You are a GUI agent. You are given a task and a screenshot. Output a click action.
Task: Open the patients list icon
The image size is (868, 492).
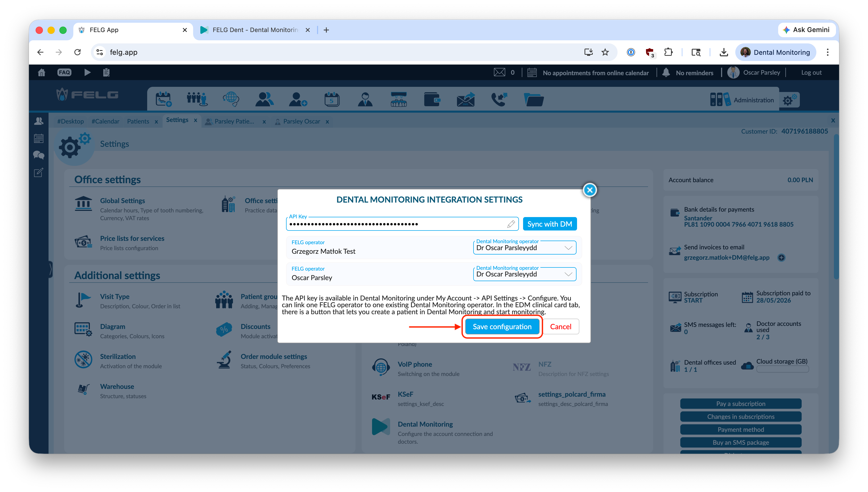pos(264,99)
